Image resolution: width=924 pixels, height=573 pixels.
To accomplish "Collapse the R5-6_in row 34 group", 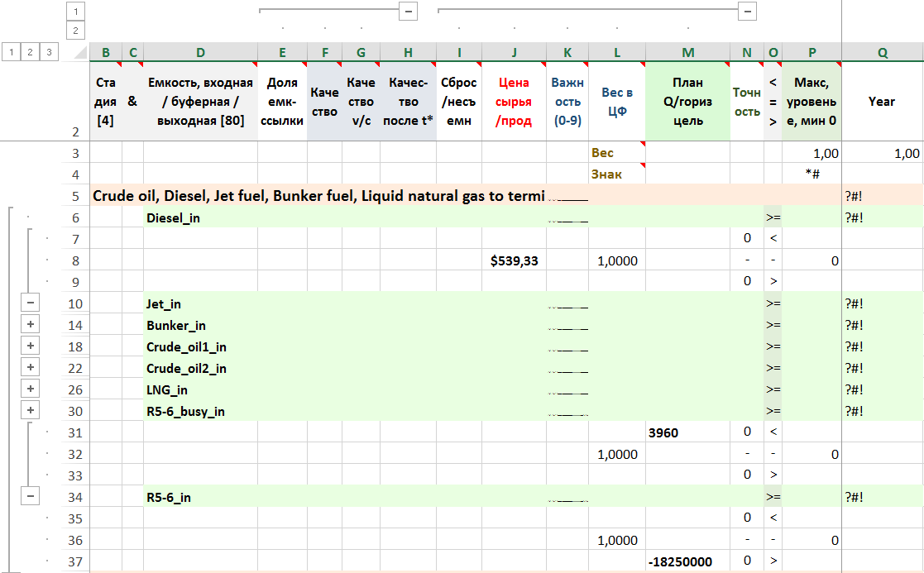I will (31, 496).
